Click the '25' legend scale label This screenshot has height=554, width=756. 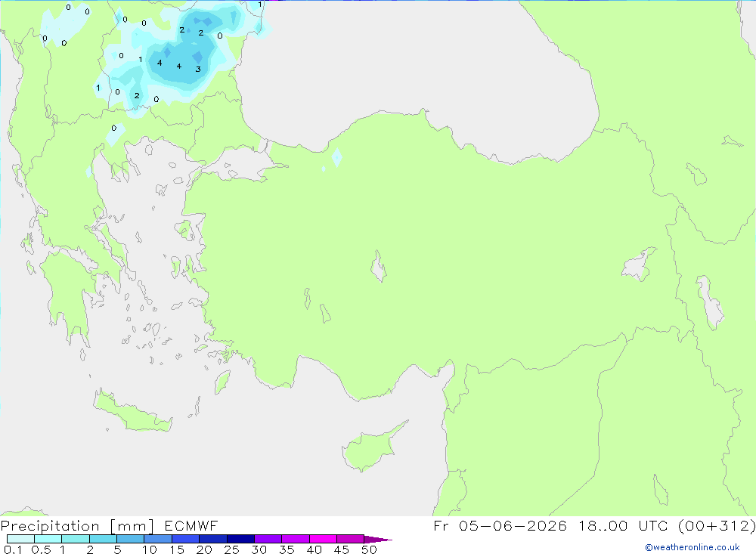pyautogui.click(x=231, y=549)
